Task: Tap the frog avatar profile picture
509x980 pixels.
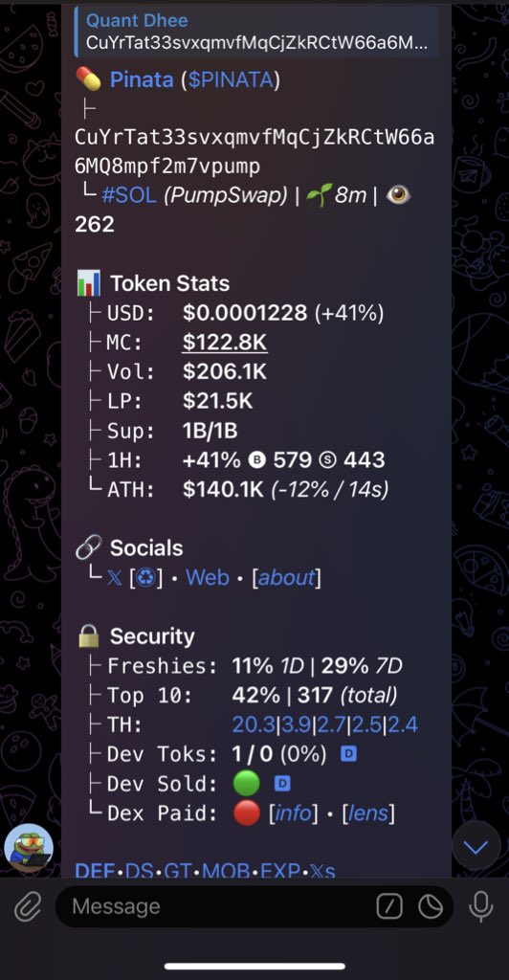Action: (x=29, y=848)
